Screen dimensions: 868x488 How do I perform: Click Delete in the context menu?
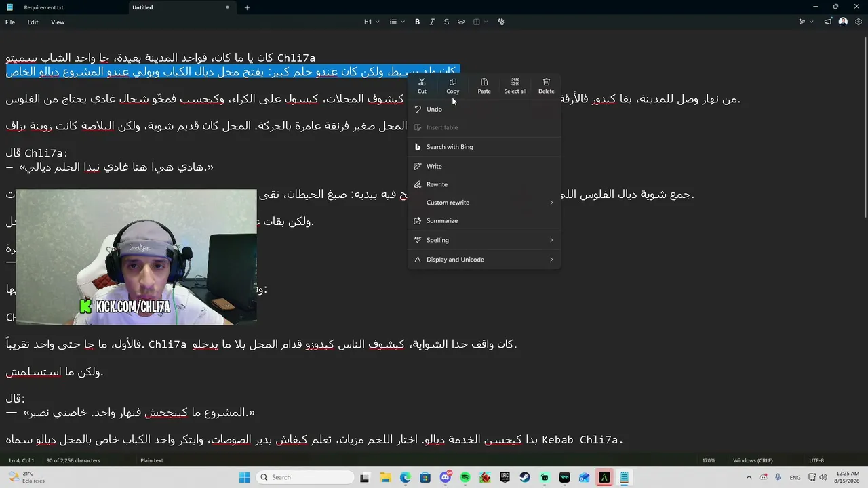[x=547, y=85]
